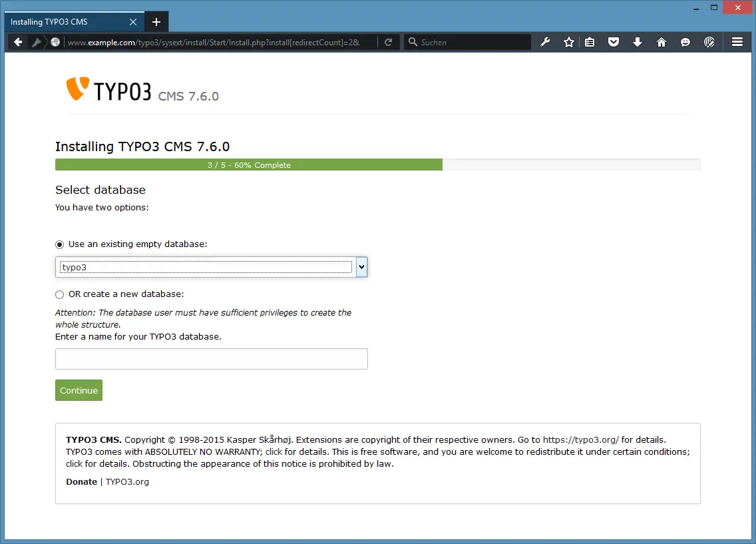Click the Installing TYPO3 CMS 7.6.0 heading
Screen dimensions: 756x544
tap(142, 146)
